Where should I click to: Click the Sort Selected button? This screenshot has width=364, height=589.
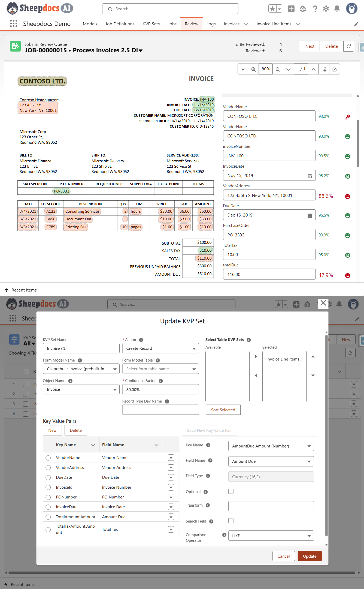point(223,410)
